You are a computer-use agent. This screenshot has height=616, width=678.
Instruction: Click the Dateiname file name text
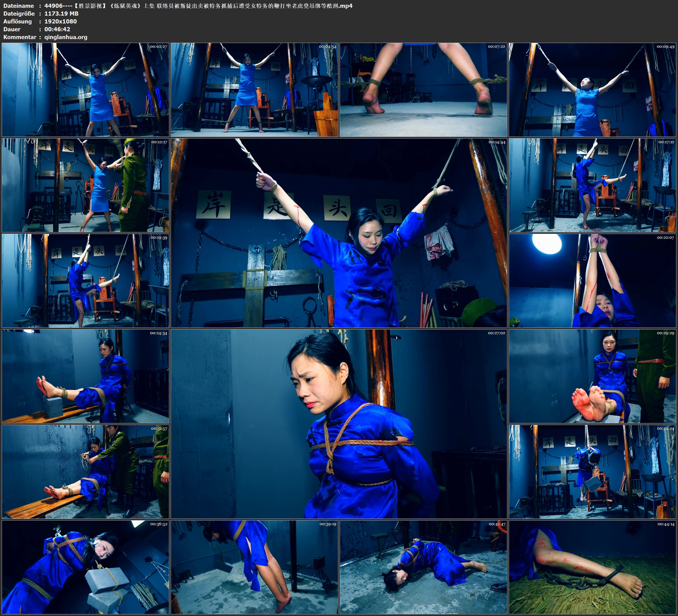click(198, 6)
